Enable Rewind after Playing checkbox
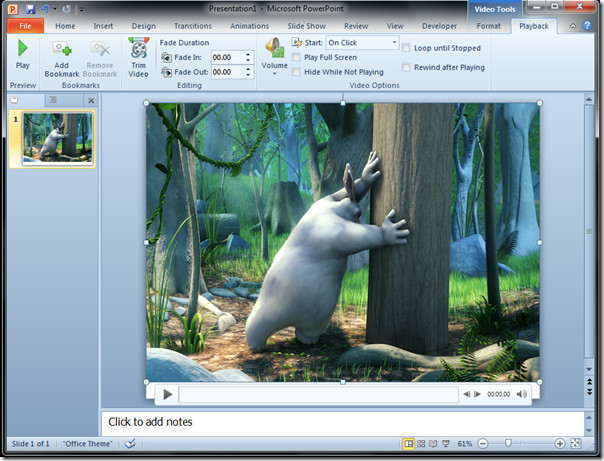Screen dimensions: 604x461 pyautogui.click(x=406, y=67)
